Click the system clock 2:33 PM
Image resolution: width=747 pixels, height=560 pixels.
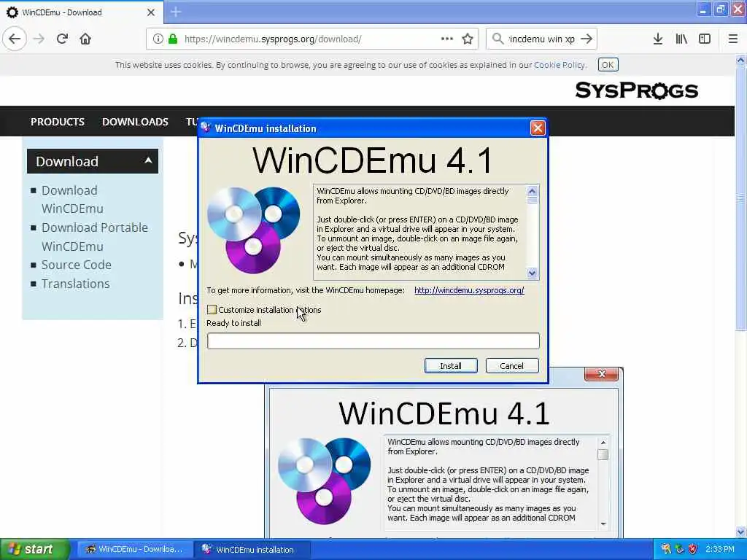[720, 550]
